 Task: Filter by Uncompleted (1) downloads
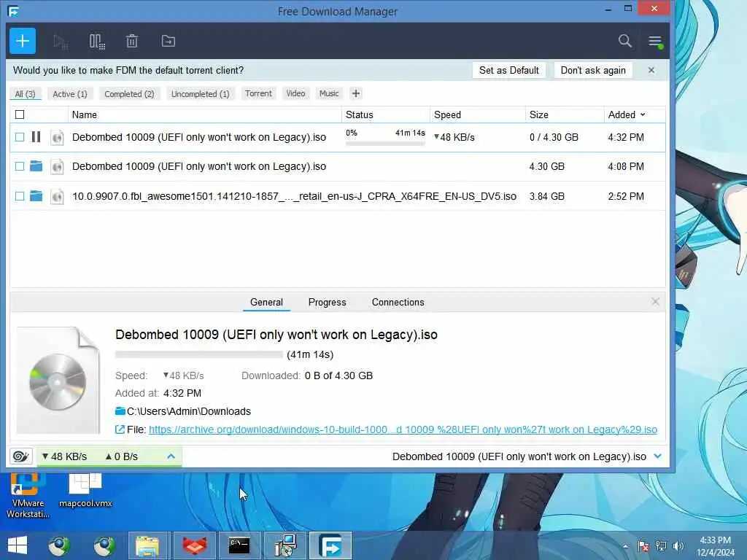point(200,94)
